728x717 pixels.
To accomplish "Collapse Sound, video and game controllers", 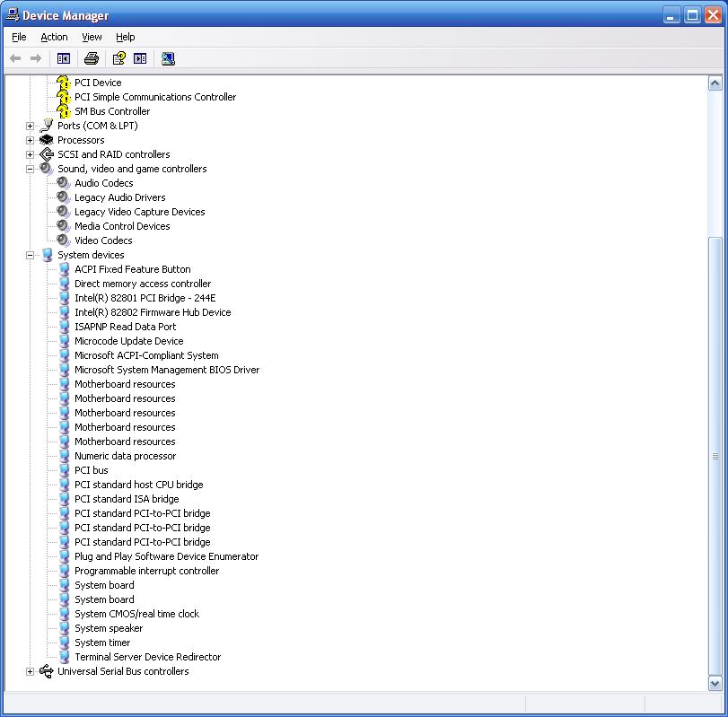I will coord(30,169).
